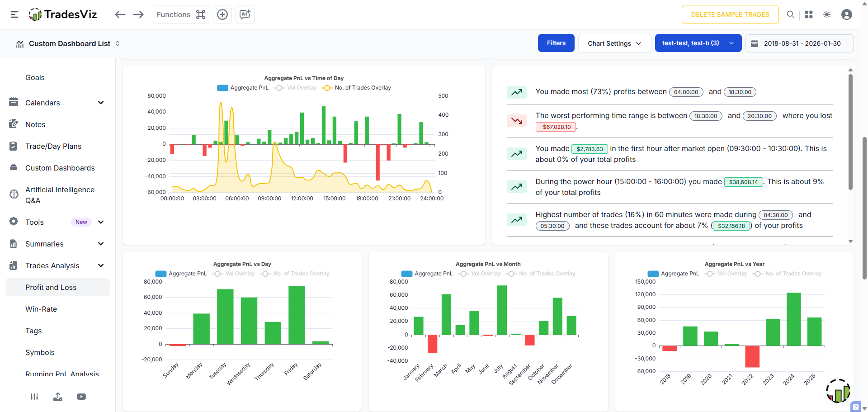The image size is (868, 412).
Task: Click Aggregate PnL swatch in PnL vs Year chart
Action: (x=653, y=274)
